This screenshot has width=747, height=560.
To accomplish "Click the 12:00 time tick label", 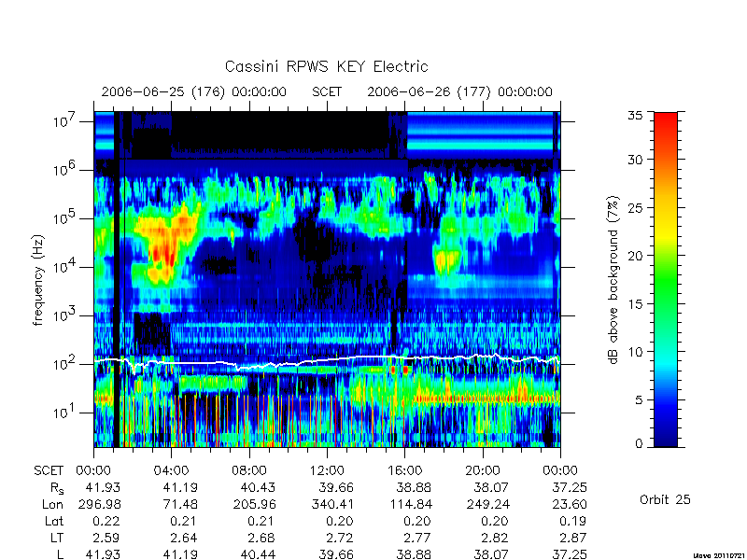I will click(327, 470).
